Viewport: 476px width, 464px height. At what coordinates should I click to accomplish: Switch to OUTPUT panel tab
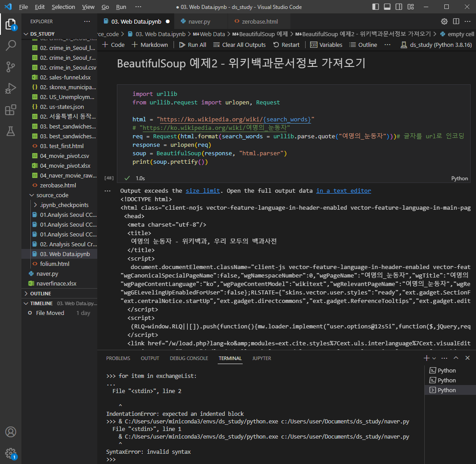click(x=150, y=358)
